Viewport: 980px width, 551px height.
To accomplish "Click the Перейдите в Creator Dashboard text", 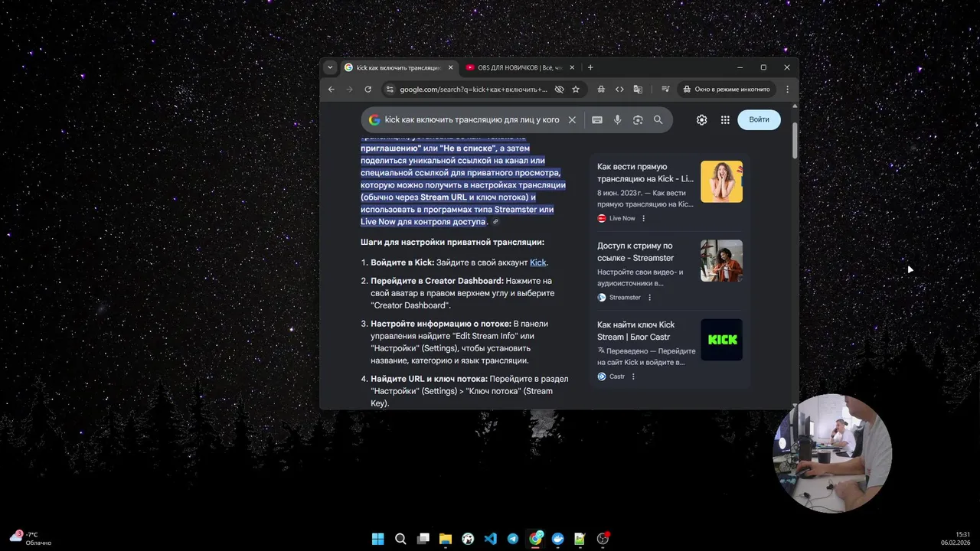I will coord(437,281).
